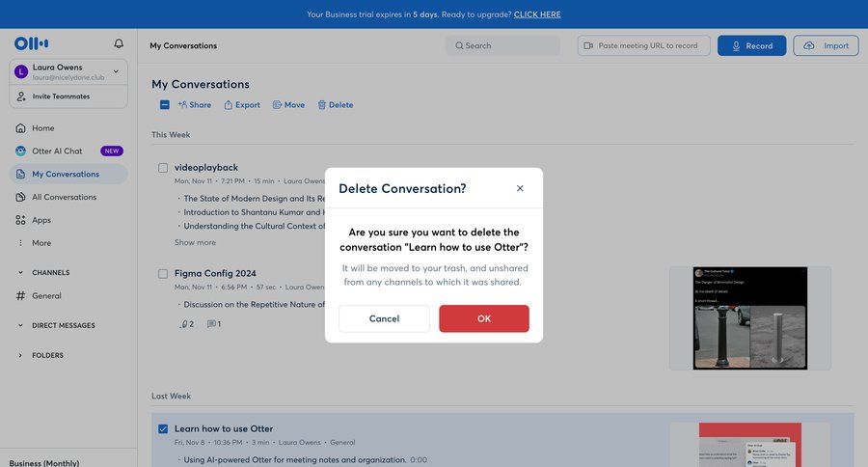
Task: Click the comments count icon showing 1
Action: [214, 324]
